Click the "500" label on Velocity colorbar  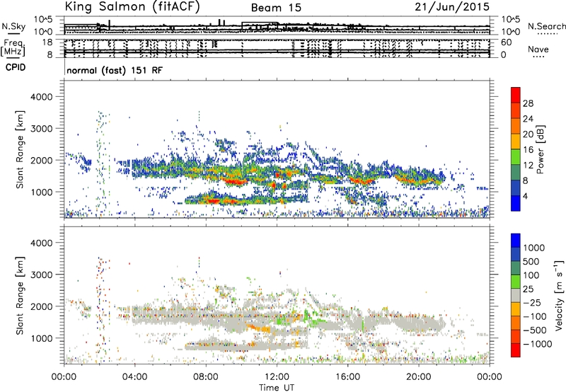tap(531, 261)
